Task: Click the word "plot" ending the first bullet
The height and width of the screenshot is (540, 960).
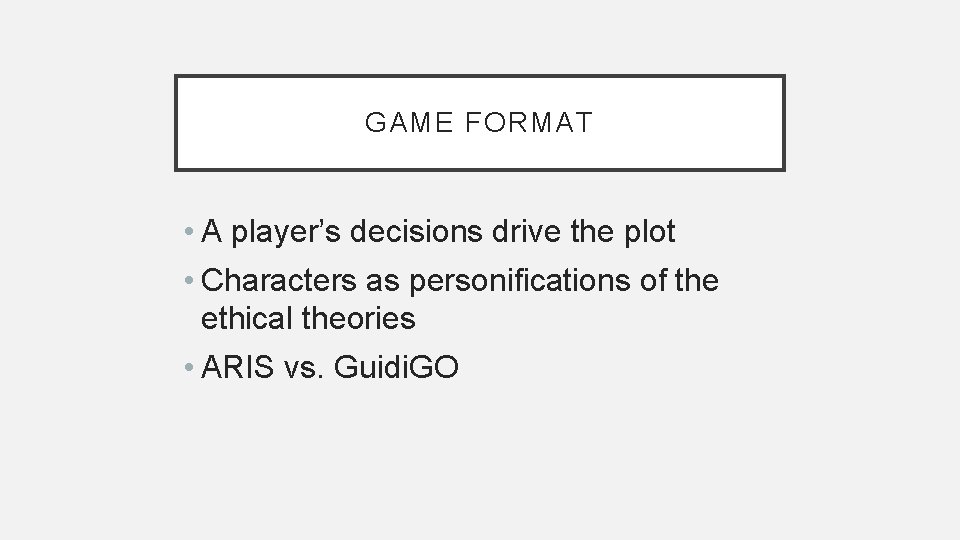Action: tap(650, 232)
